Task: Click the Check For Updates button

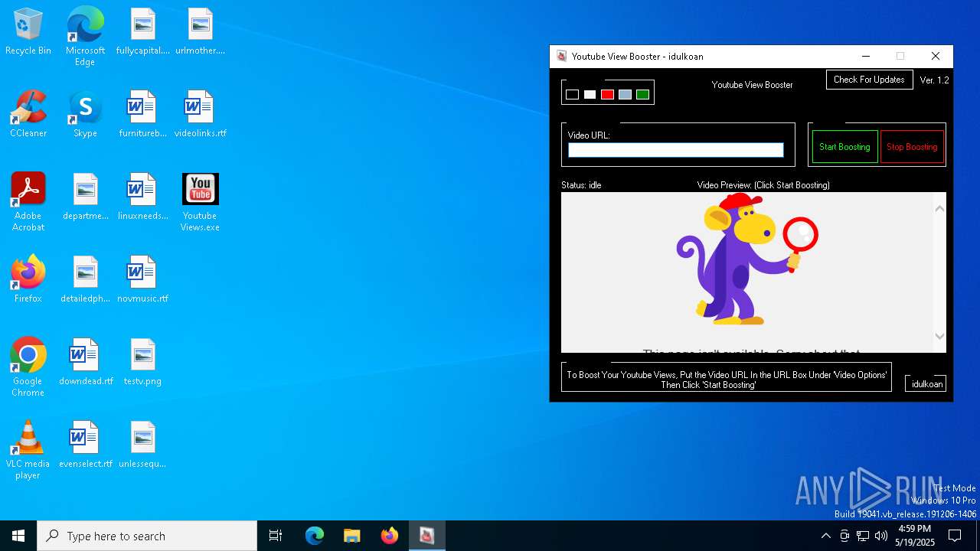Action: coord(869,80)
